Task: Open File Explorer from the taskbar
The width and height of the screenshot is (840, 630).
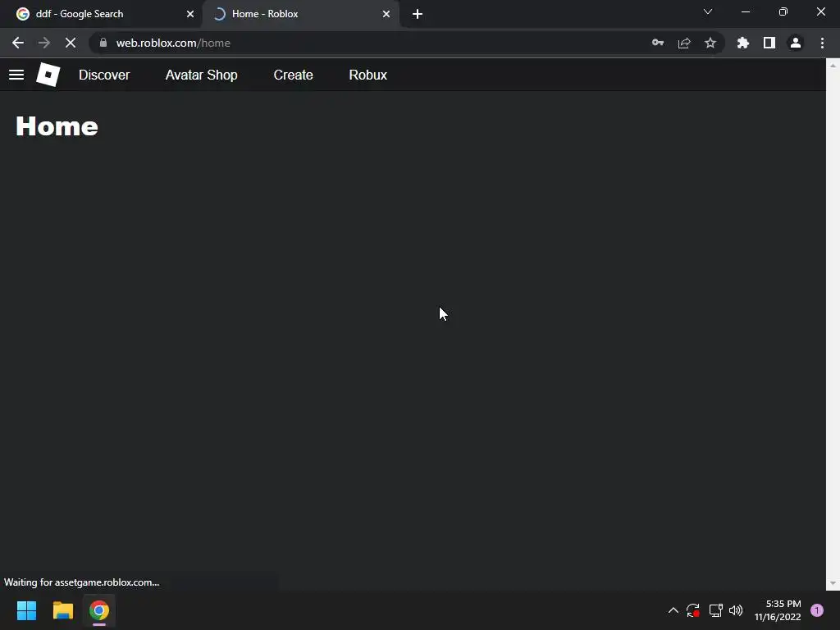Action: click(x=62, y=610)
